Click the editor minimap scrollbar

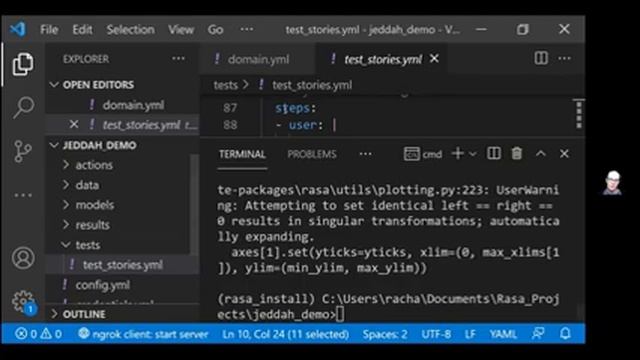coord(579,116)
